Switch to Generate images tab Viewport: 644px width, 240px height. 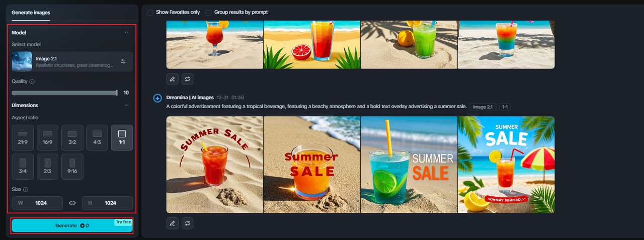pos(31,12)
